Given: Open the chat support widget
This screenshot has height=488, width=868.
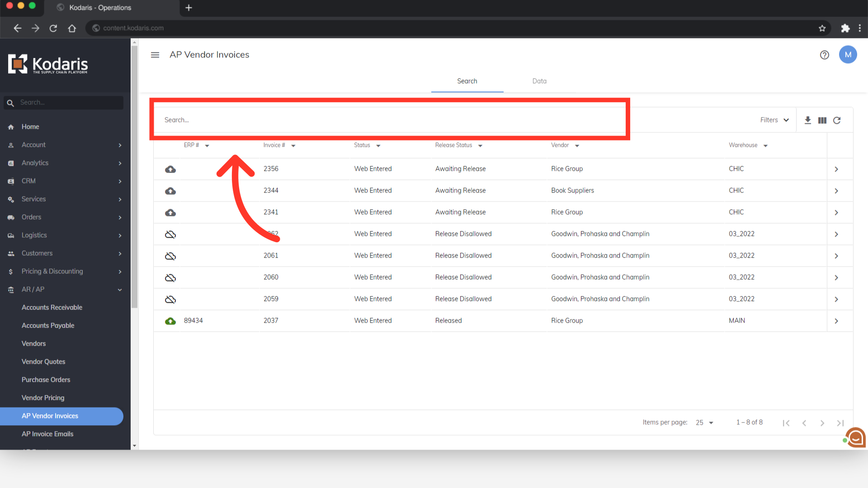Looking at the screenshot, I should (855, 437).
